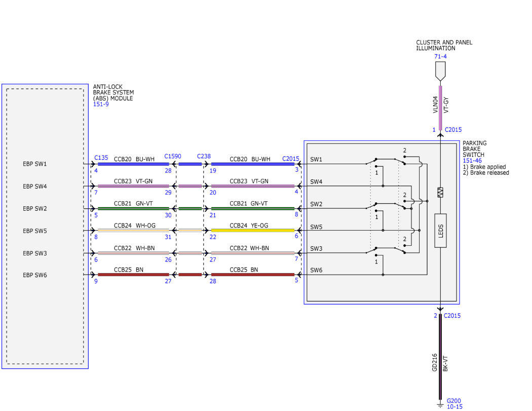Open the 151-9 ABS module link
Screen dimensions: 532x411
[x=101, y=104]
